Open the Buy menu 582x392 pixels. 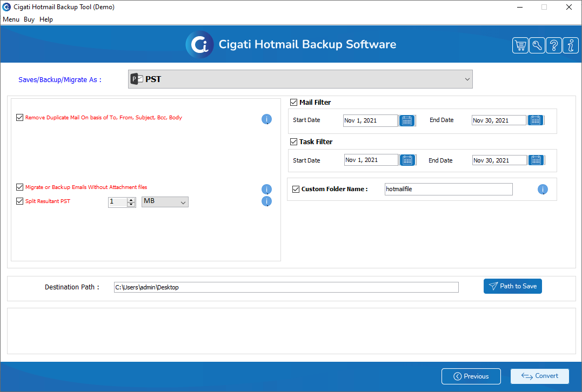[29, 19]
